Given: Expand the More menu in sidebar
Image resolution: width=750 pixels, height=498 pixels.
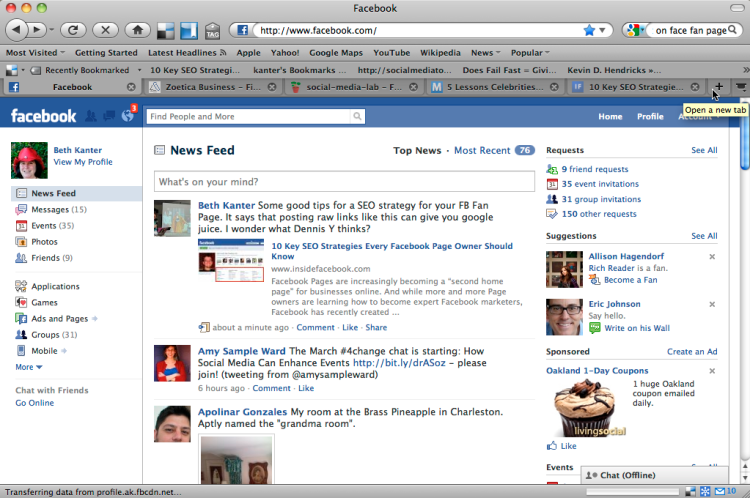Looking at the screenshot, I should pos(29,367).
